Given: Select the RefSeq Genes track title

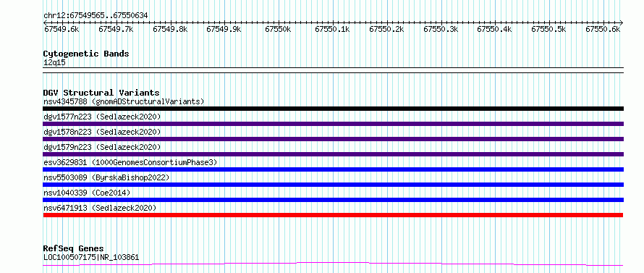Looking at the screenshot, I should coord(73,249).
